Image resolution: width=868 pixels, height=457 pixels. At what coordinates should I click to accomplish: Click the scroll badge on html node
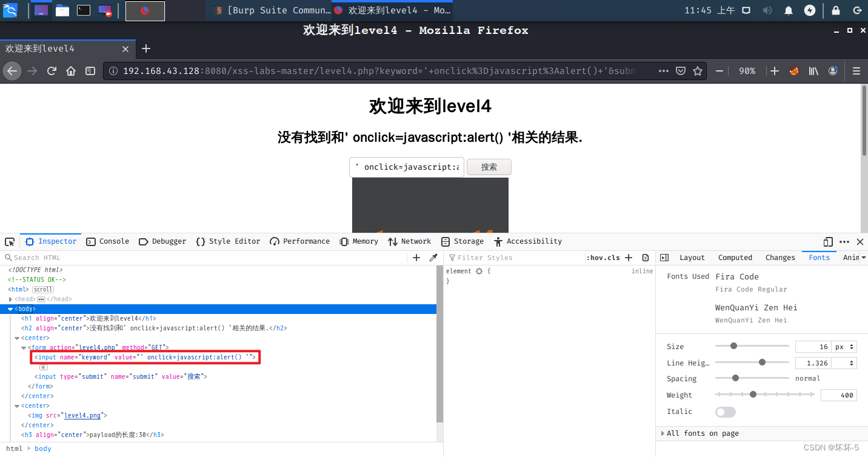43,290
